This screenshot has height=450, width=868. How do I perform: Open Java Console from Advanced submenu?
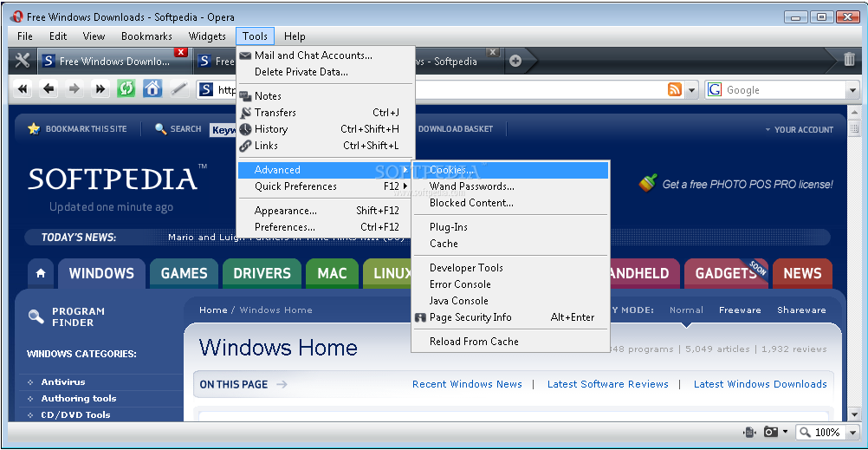click(510, 301)
